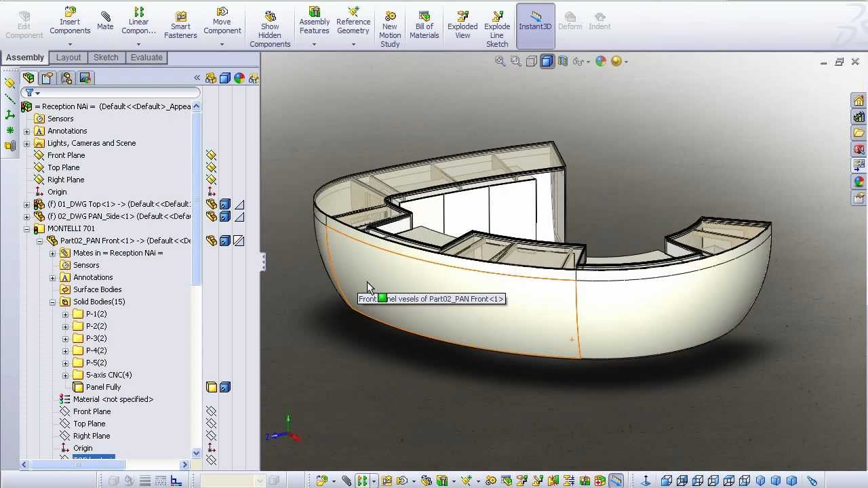Switch to the Layout tab

click(x=68, y=58)
